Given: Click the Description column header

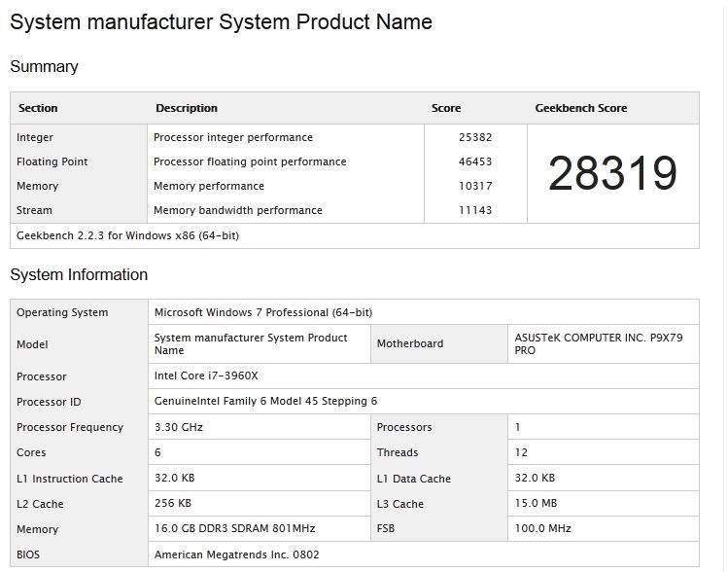Looking at the screenshot, I should [x=187, y=109].
